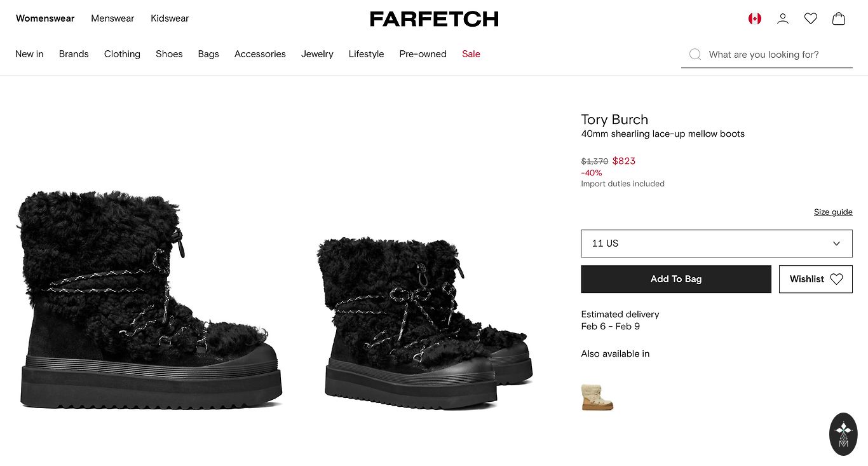Add boots using the Wishlist button

click(815, 279)
